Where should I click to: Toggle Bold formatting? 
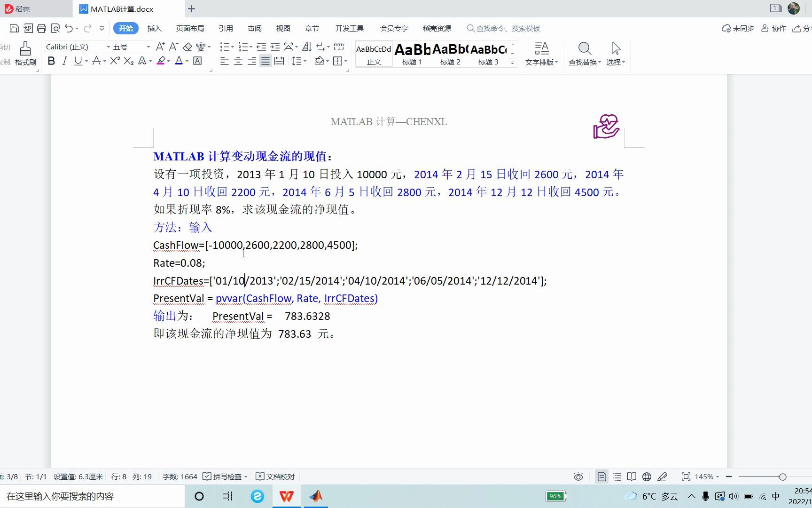tap(51, 61)
